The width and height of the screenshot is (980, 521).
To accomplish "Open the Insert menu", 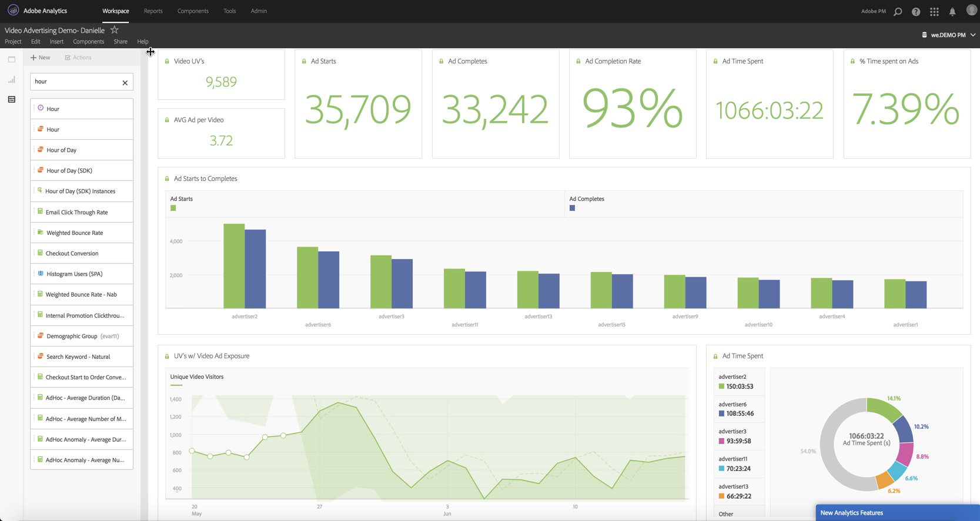I will [x=56, y=42].
